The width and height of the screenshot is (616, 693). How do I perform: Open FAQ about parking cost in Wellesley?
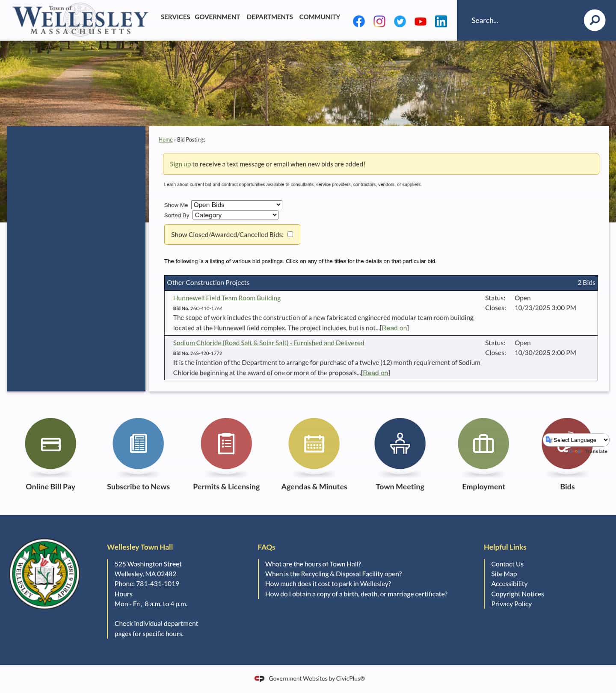(x=328, y=584)
